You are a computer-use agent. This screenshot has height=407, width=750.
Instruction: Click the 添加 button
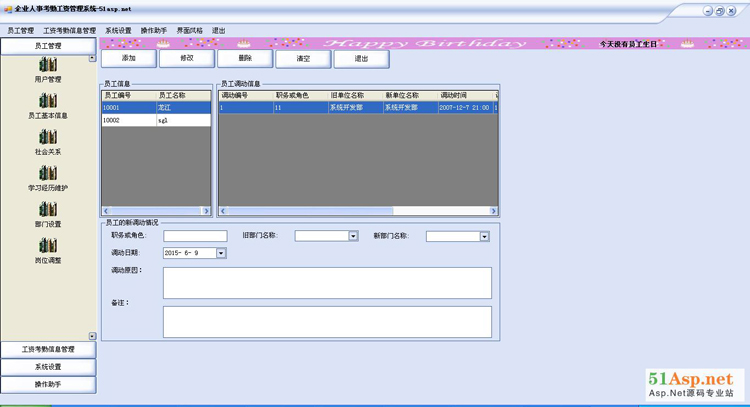tap(128, 59)
